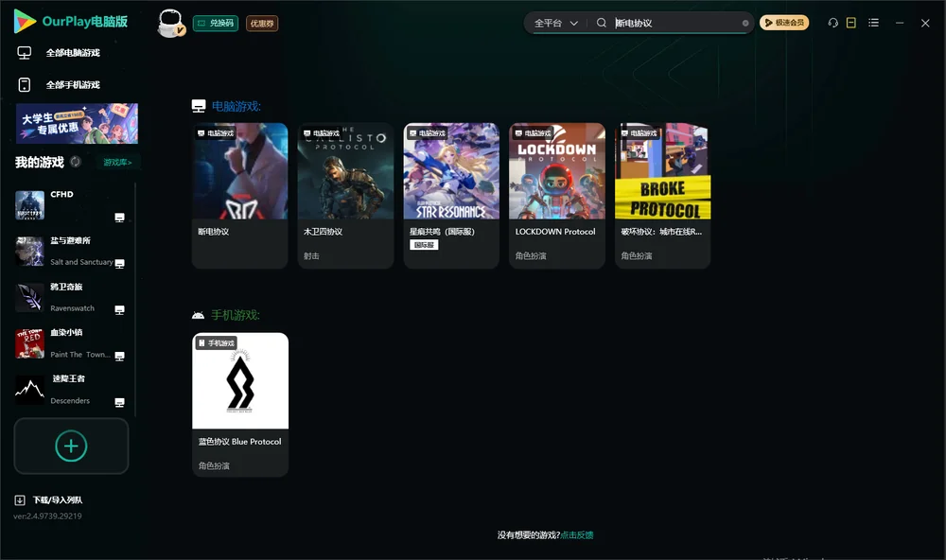The height and width of the screenshot is (560, 946).
Task: Click the 电脑游戏 section monitor icon
Action: 199,106
